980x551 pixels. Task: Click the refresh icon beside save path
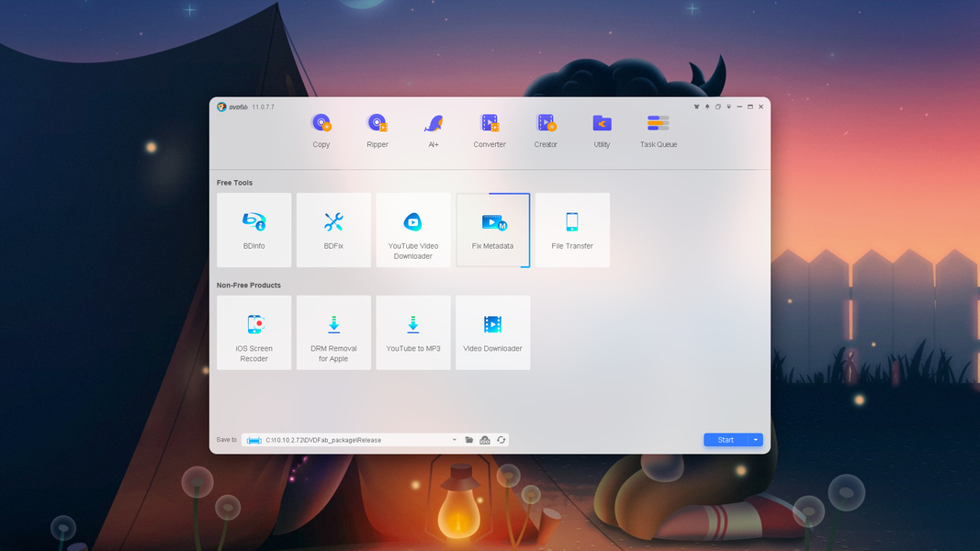[501, 440]
